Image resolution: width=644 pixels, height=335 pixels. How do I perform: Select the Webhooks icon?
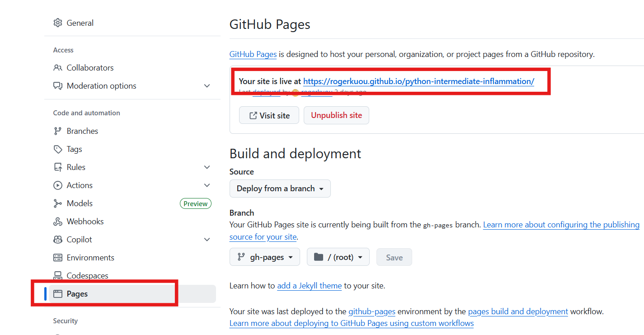point(58,221)
